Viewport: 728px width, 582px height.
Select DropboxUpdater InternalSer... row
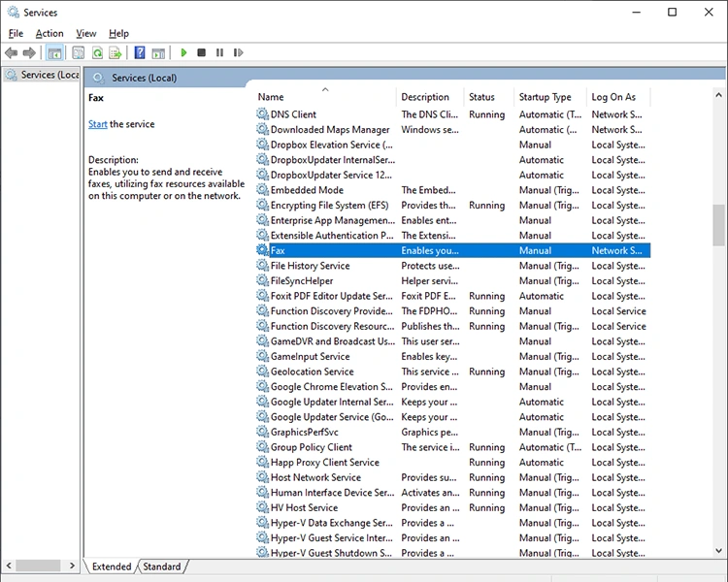click(452, 160)
